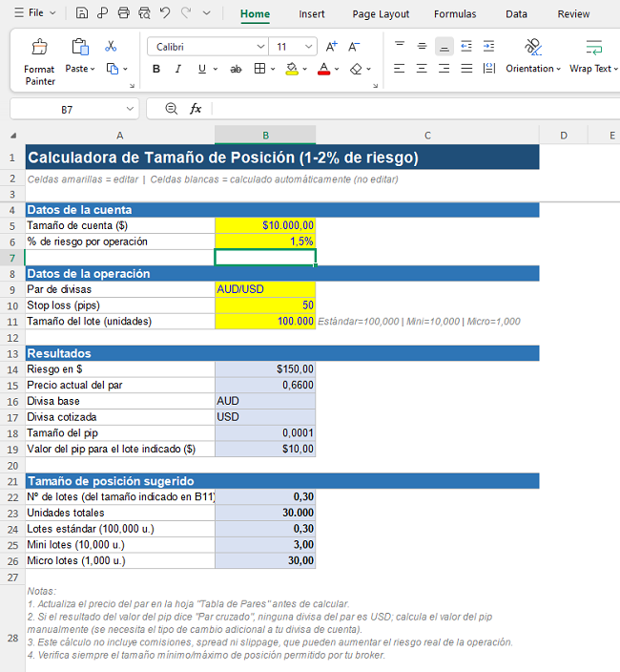
Task: Select column C header
Action: pos(427,136)
